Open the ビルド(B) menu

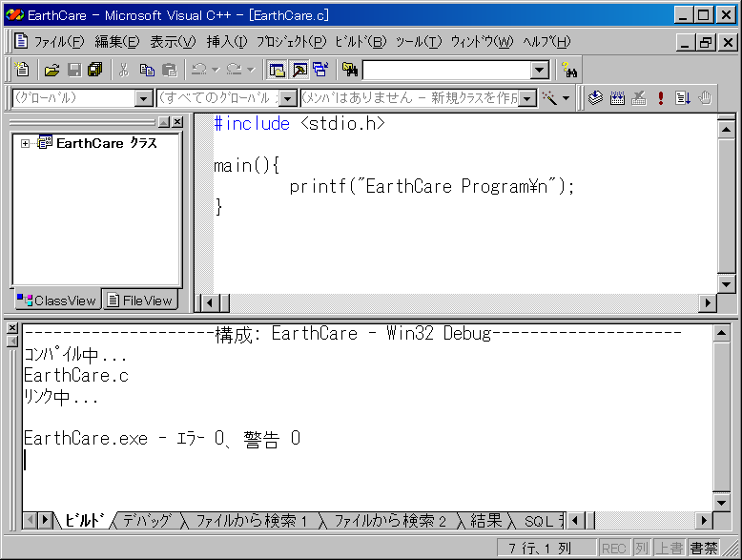(361, 42)
